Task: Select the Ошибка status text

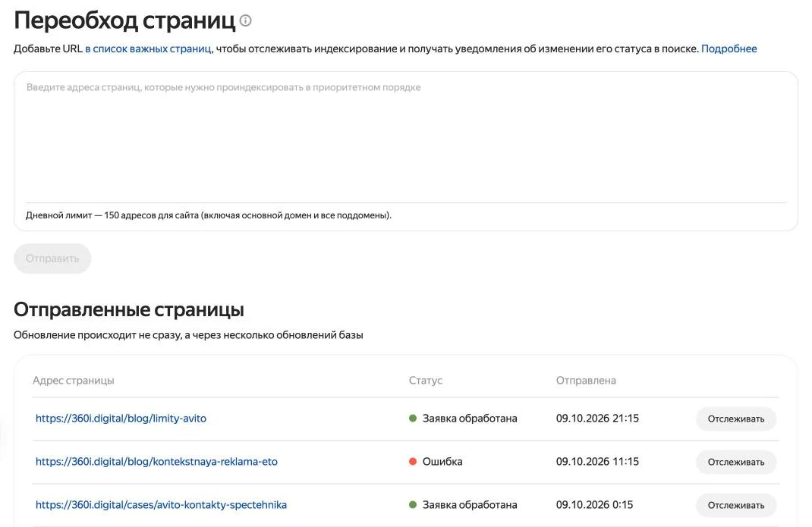Action: 442,461
